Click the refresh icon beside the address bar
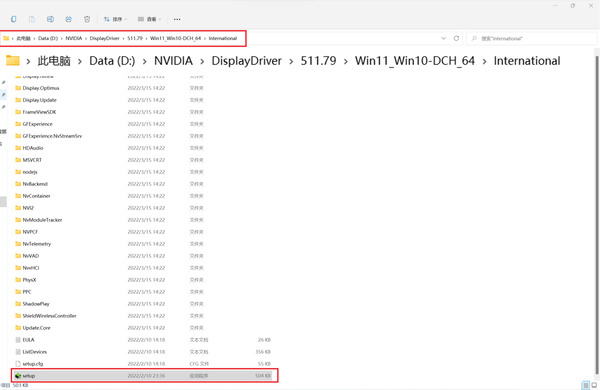 pos(456,38)
